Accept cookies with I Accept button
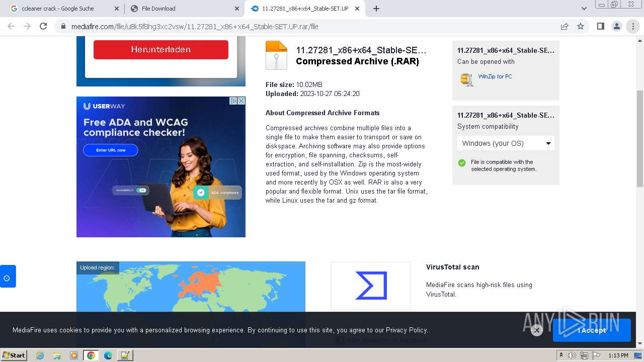 point(592,330)
